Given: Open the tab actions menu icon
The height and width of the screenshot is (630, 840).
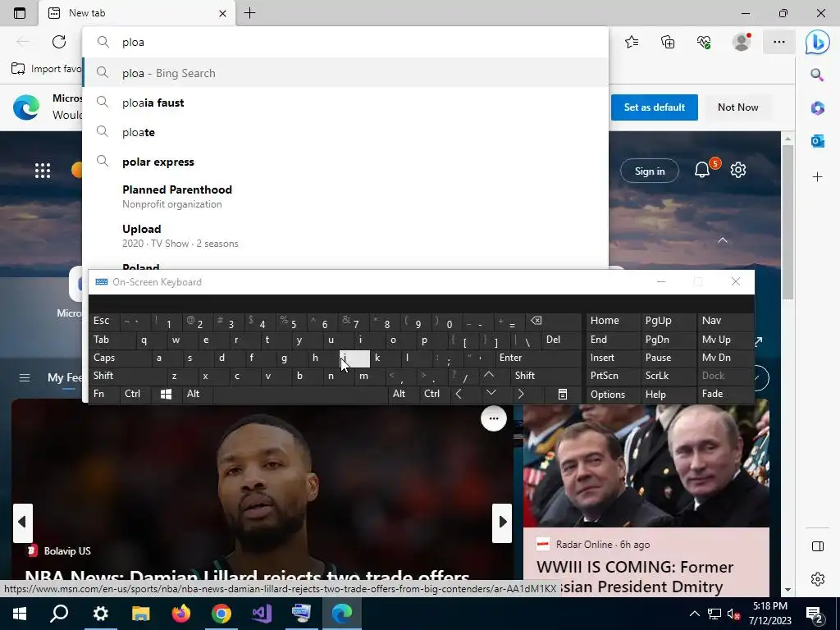Looking at the screenshot, I should 20,13.
